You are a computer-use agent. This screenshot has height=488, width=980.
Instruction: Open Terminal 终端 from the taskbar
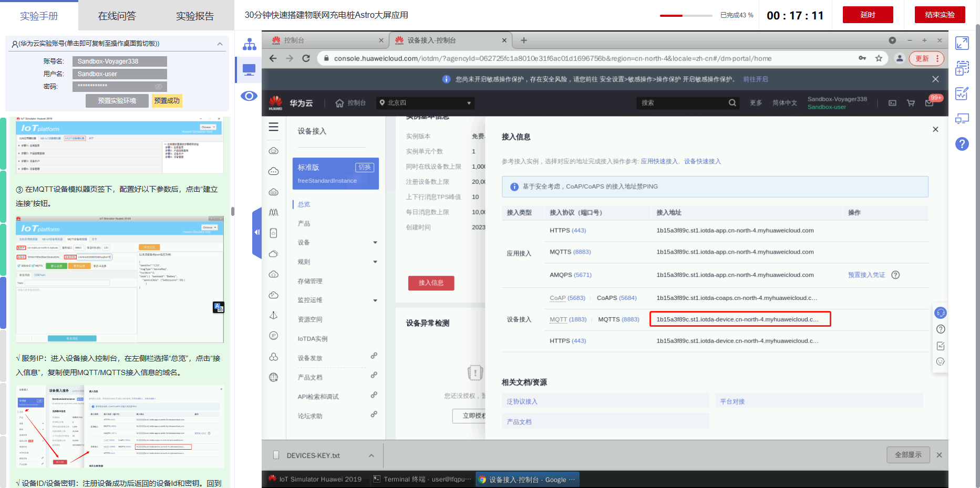(422, 479)
